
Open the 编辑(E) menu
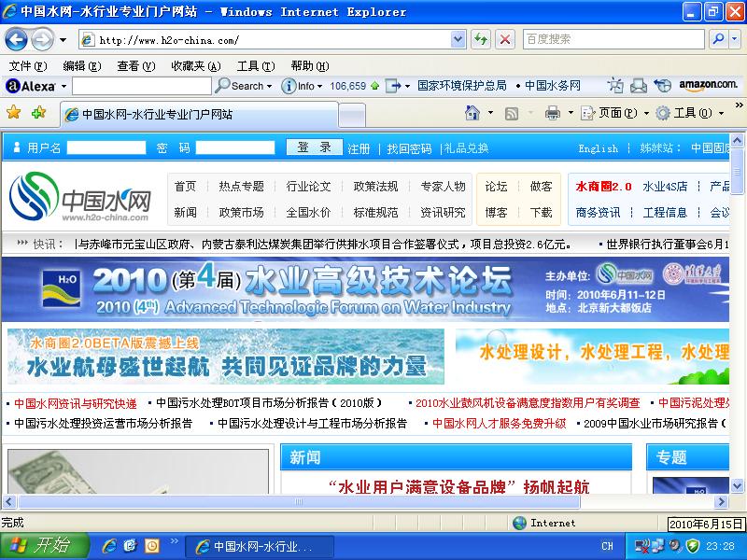pos(82,66)
